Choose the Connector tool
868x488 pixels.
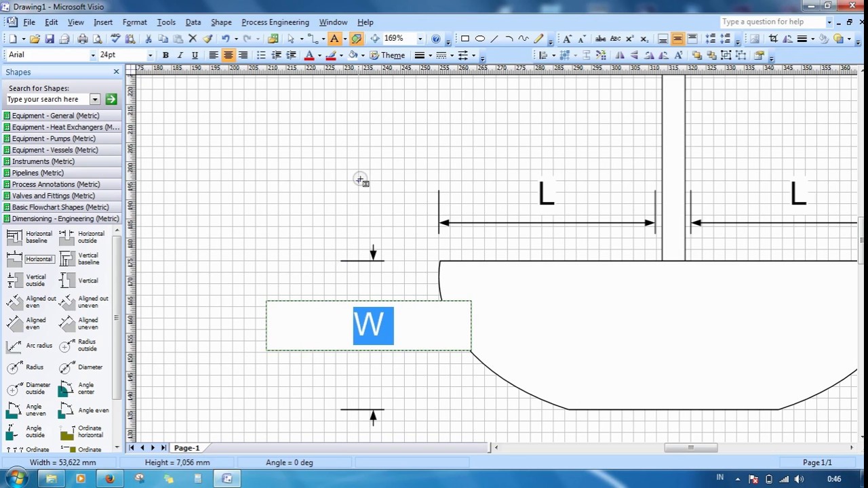313,39
